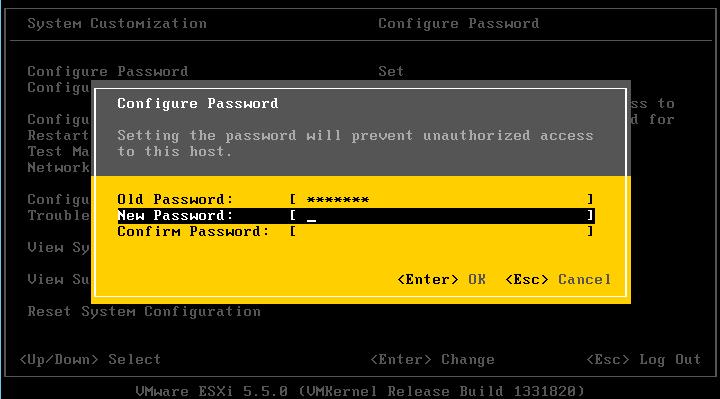
Task: Select the View Sy… menu item
Action: tap(58, 247)
